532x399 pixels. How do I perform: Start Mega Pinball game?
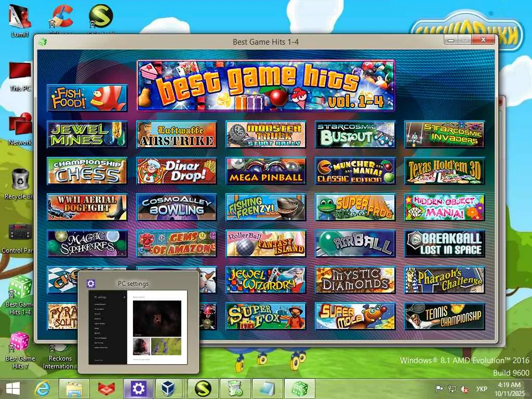tap(265, 171)
